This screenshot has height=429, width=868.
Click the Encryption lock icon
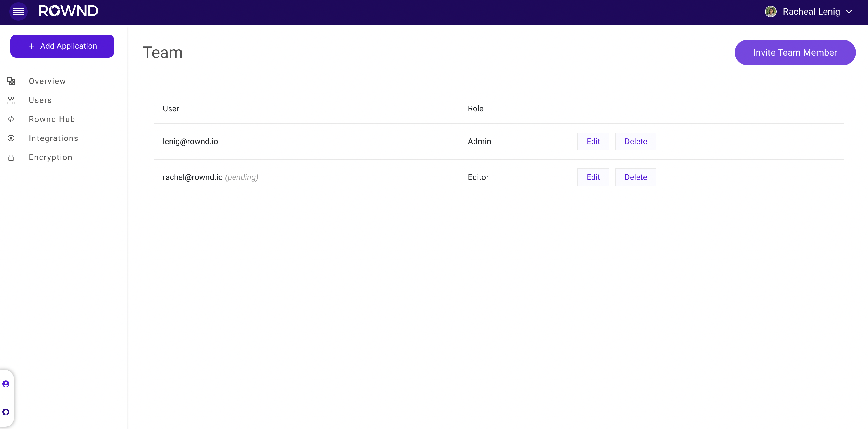pos(11,157)
